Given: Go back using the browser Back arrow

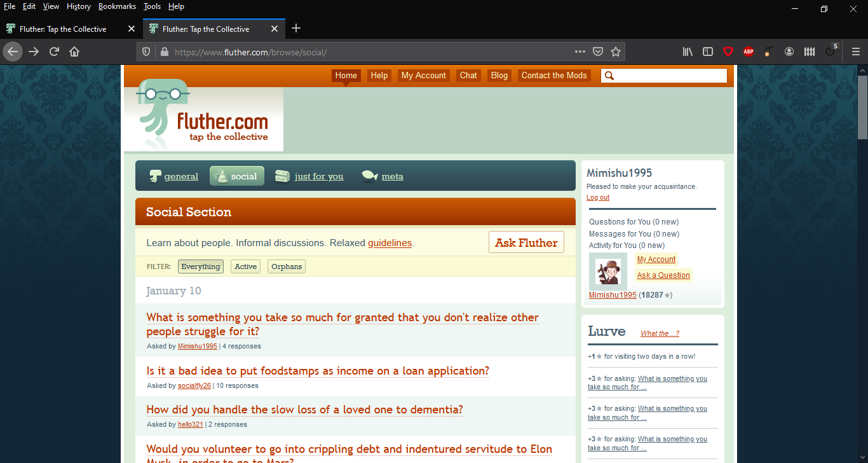Looking at the screenshot, I should (13, 52).
